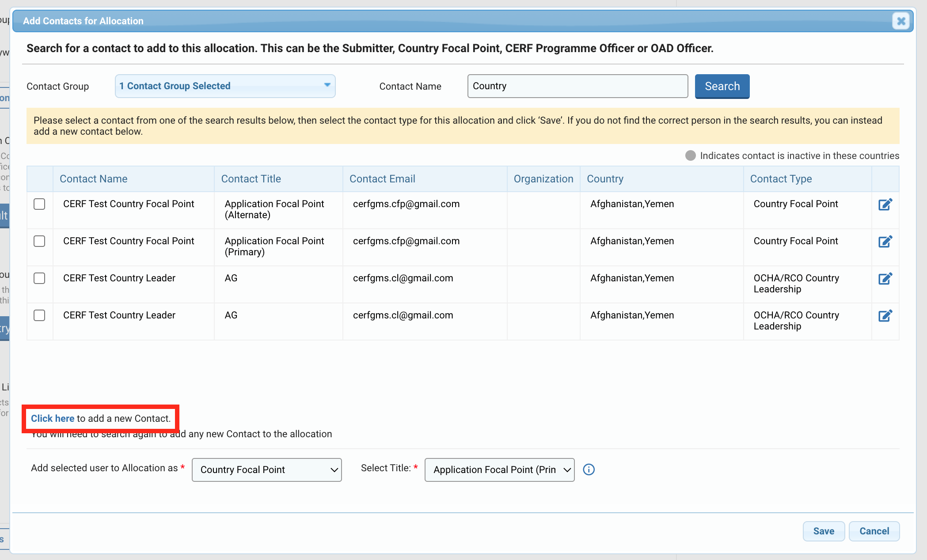Screen dimensions: 927x560
Task: Follow the 'Click here' new contact link
Action: click(x=52, y=419)
